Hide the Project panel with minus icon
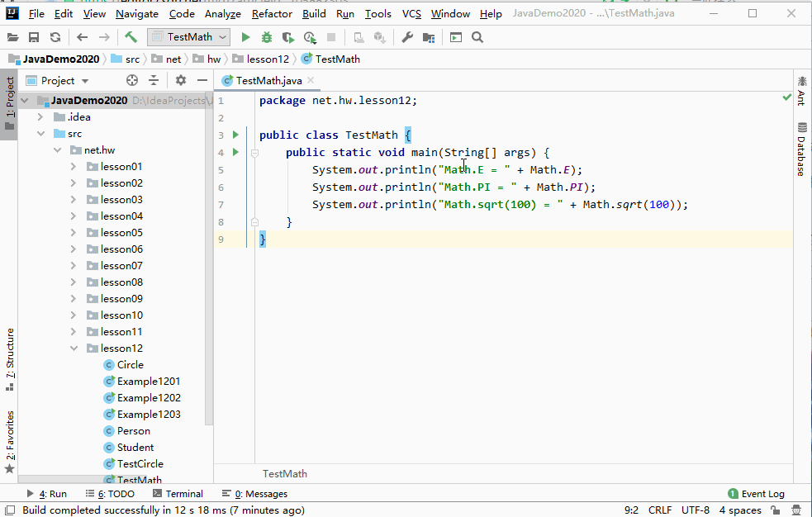The height and width of the screenshot is (517, 812). [x=202, y=80]
